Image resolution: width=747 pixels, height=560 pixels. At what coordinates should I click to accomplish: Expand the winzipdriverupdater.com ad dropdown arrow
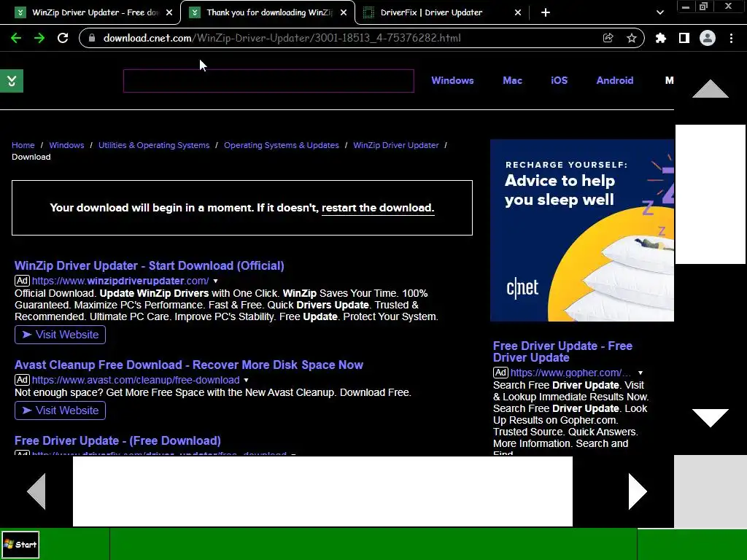point(215,281)
